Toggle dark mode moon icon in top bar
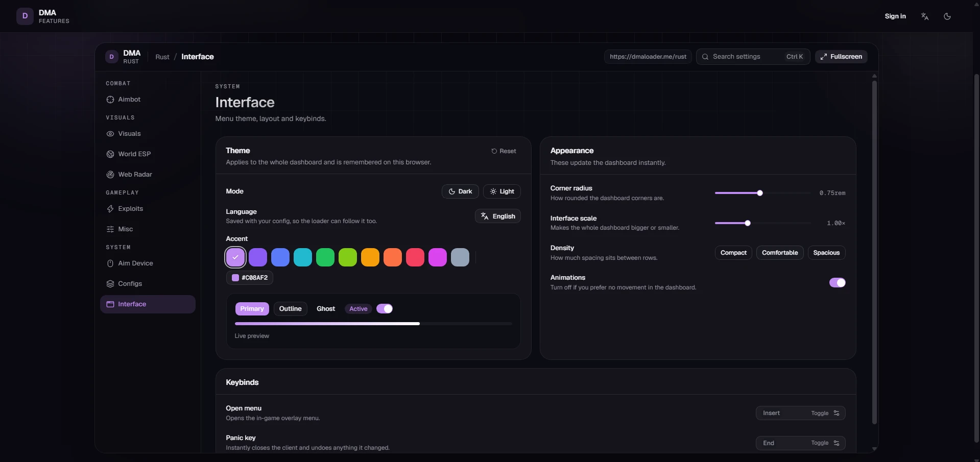This screenshot has width=980, height=462. coord(947,16)
